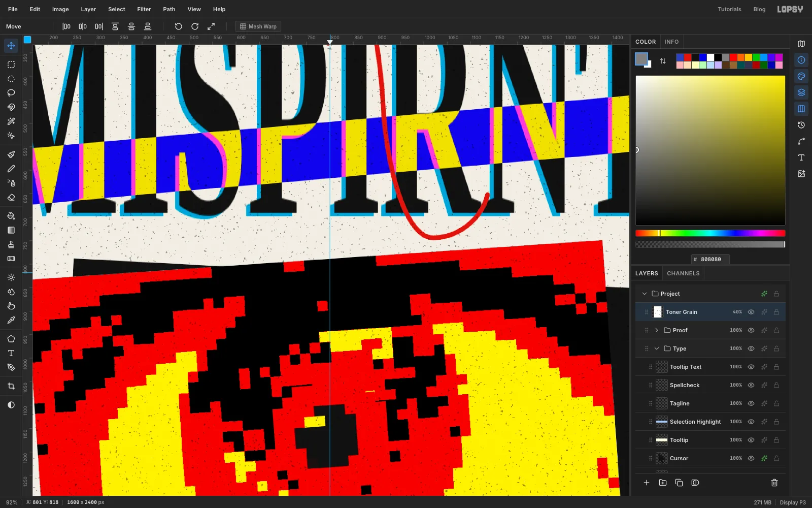Collapse the Type group
The image size is (812, 508).
point(657,348)
